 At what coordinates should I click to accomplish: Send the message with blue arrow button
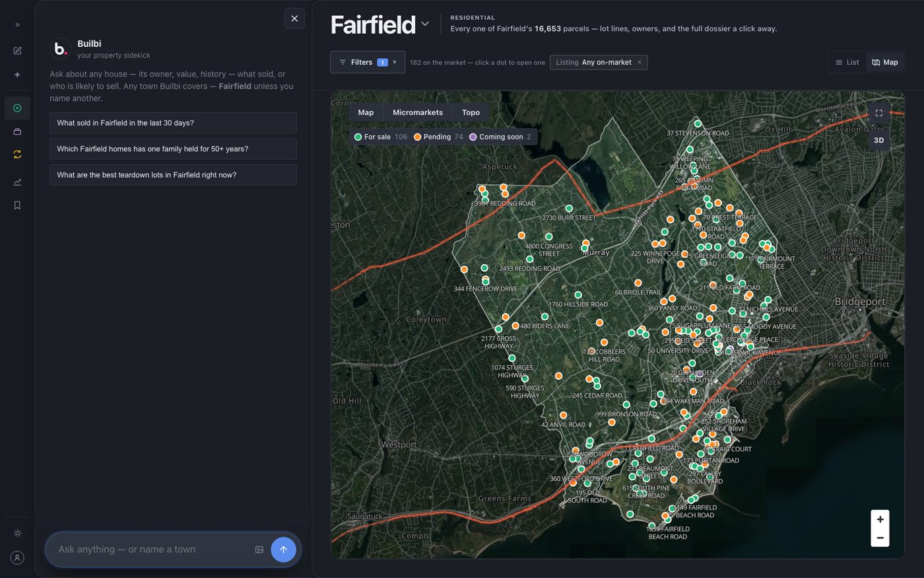283,550
